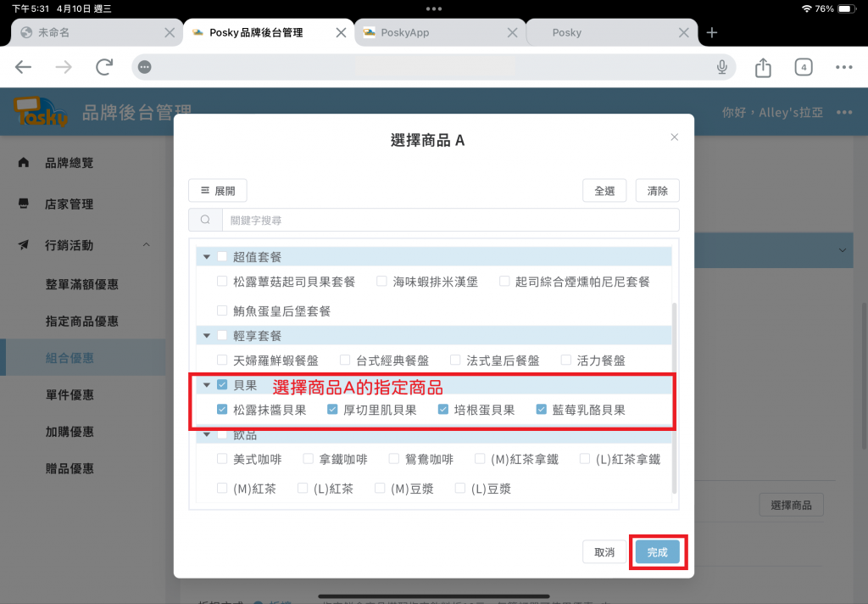Image resolution: width=868 pixels, height=604 pixels.
Task: Collapse the 飲品 category arrow
Action: point(207,435)
